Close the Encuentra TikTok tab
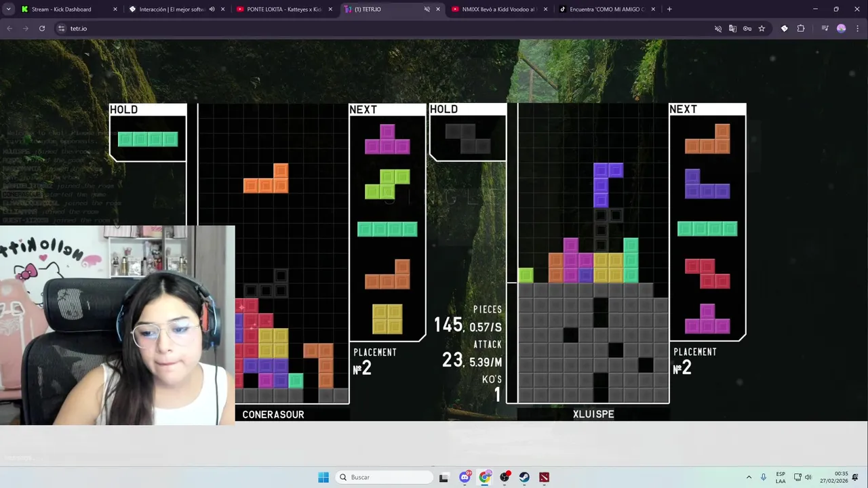Viewport: 868px width, 488px height. pos(652,9)
